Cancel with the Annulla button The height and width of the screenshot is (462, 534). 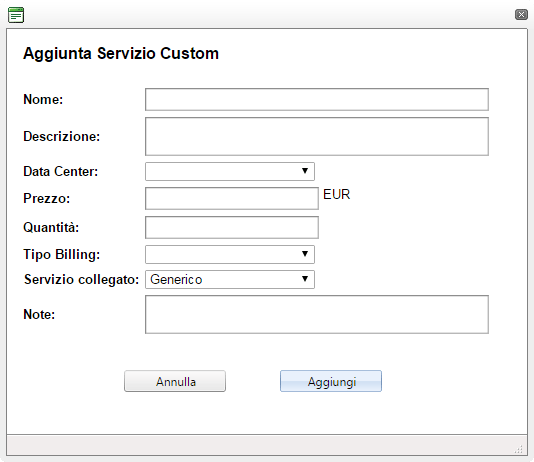coord(175,381)
